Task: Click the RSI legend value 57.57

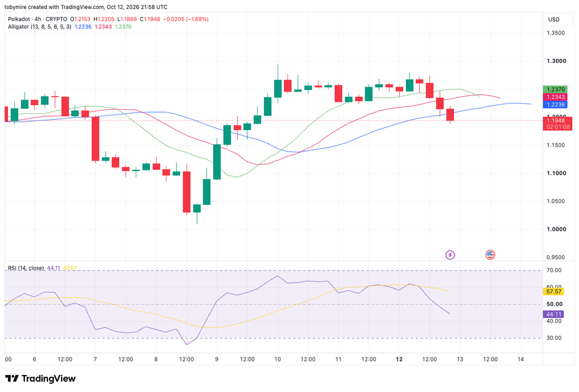Action: click(70, 268)
